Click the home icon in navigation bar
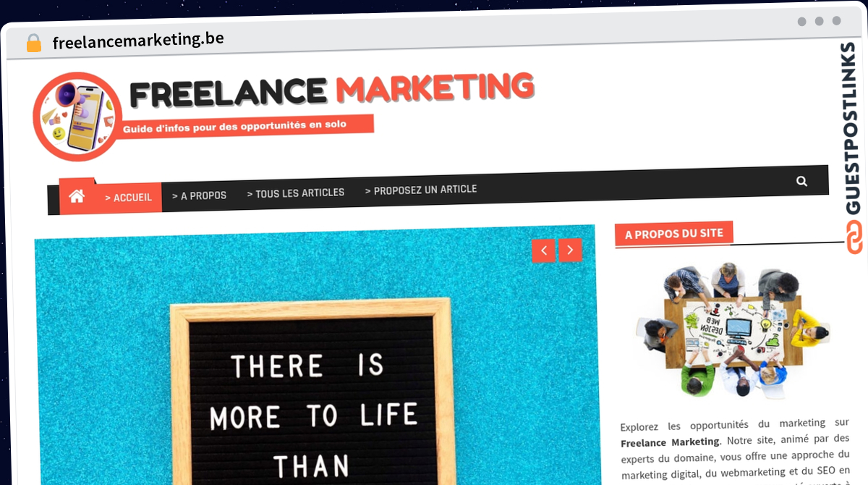The image size is (868, 485). point(77,196)
